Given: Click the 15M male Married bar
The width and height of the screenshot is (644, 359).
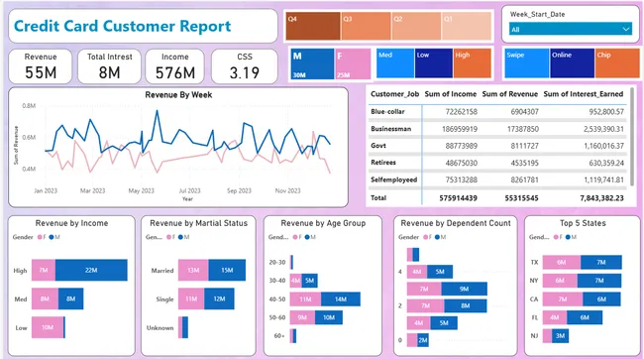Looking at the screenshot, I should [227, 270].
